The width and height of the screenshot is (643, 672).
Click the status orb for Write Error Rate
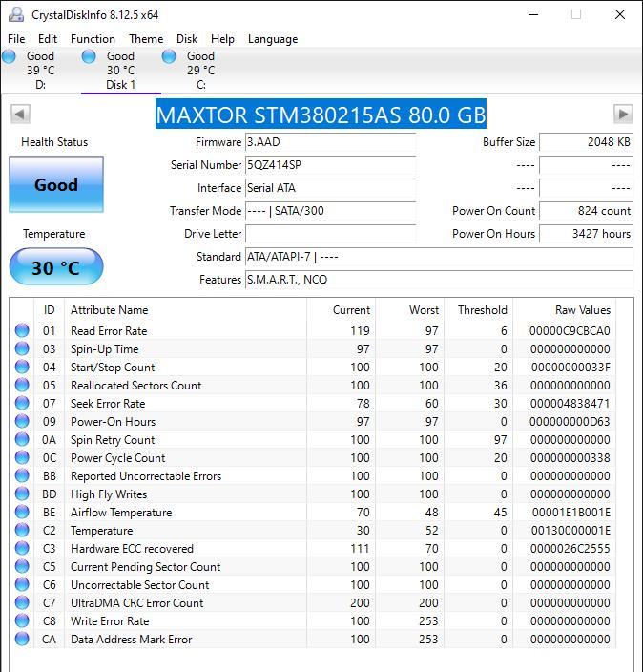(x=22, y=620)
